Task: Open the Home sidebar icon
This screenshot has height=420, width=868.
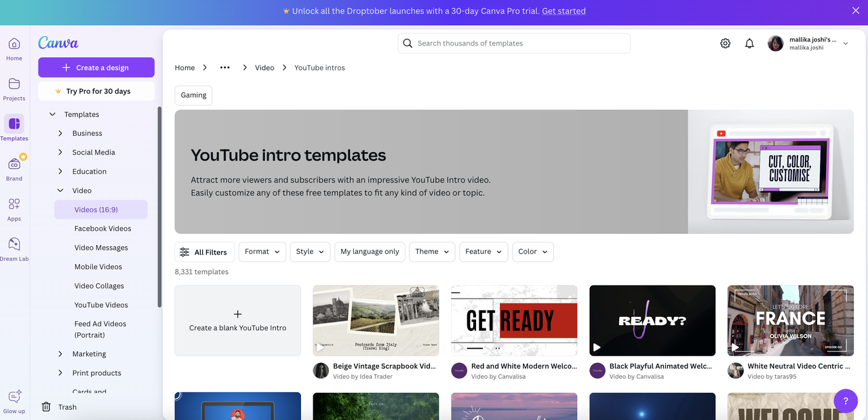Action: pos(14,44)
